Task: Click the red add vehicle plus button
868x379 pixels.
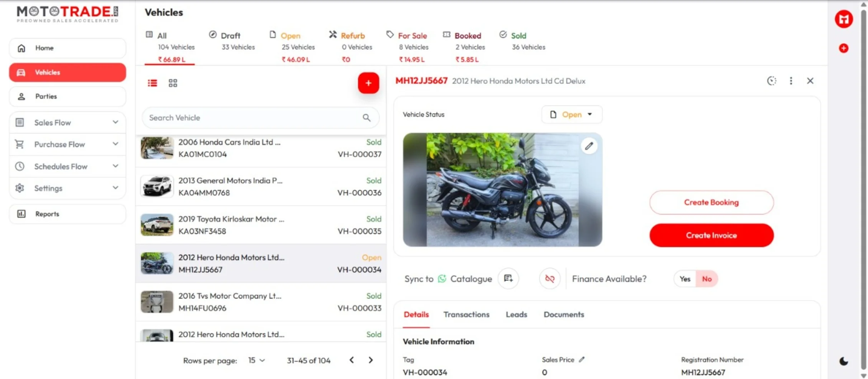Action: click(368, 83)
